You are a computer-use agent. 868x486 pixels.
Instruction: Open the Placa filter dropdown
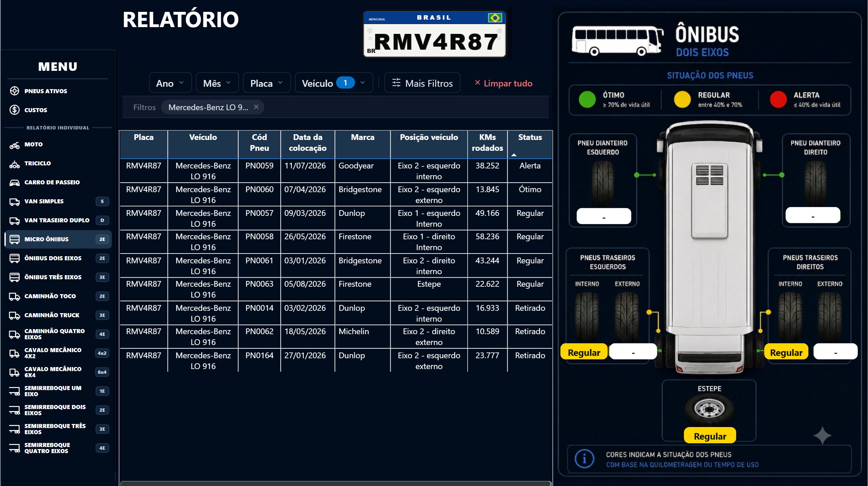point(267,83)
